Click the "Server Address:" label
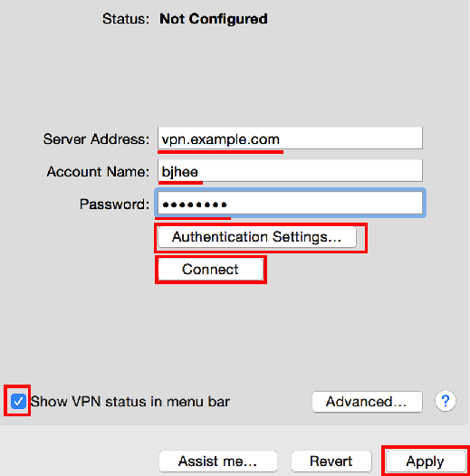470x476 pixels. point(96,139)
